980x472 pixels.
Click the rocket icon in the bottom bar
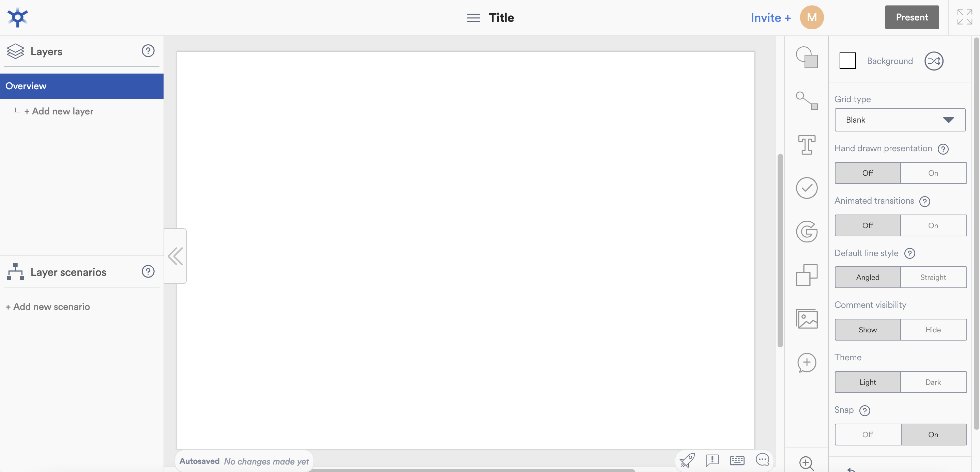687,460
